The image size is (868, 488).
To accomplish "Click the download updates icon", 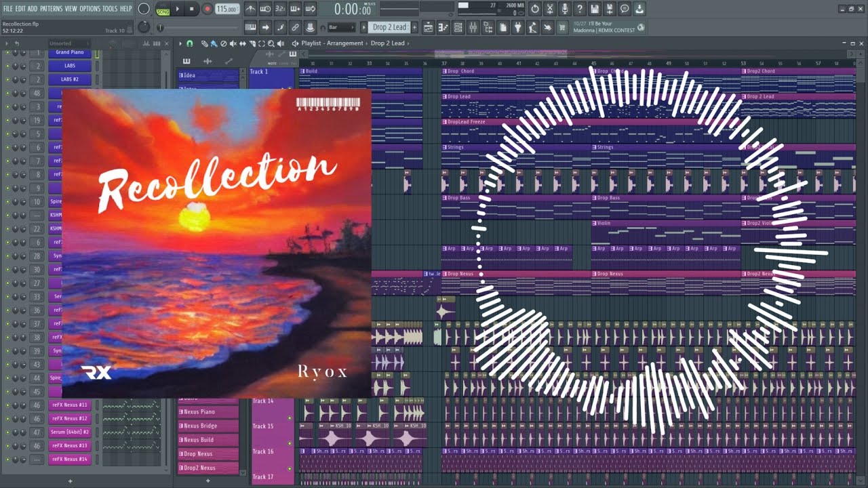I will (639, 9).
